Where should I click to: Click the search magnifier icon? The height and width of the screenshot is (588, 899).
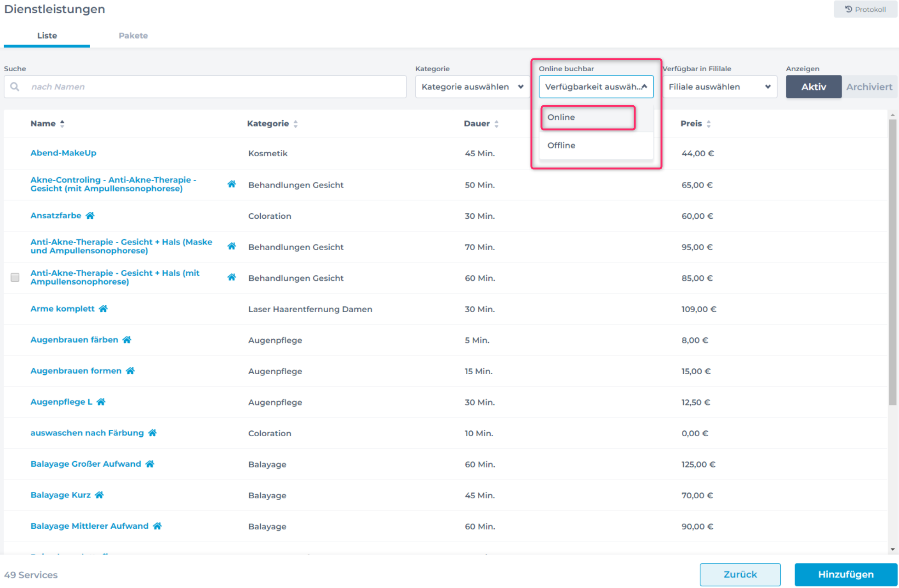[x=15, y=87]
